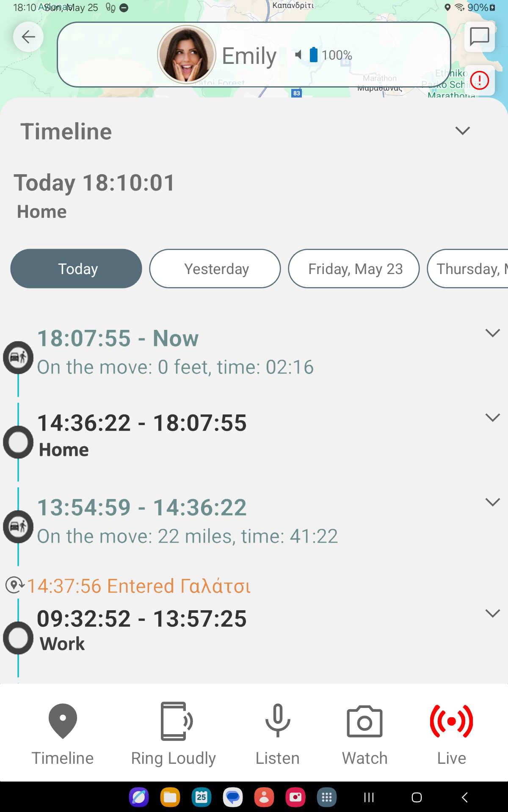Start Live broadcast icon
The width and height of the screenshot is (508, 812).
pyautogui.click(x=451, y=721)
